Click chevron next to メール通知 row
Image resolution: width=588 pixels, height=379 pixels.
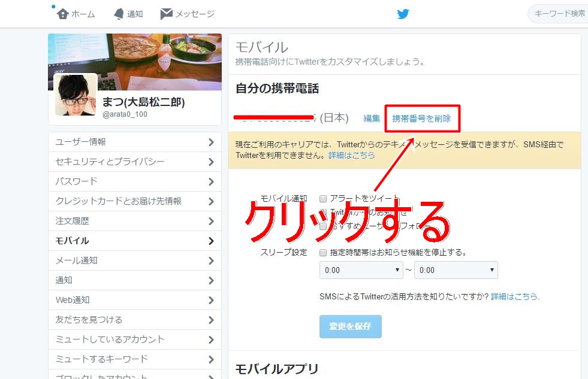pos(211,260)
